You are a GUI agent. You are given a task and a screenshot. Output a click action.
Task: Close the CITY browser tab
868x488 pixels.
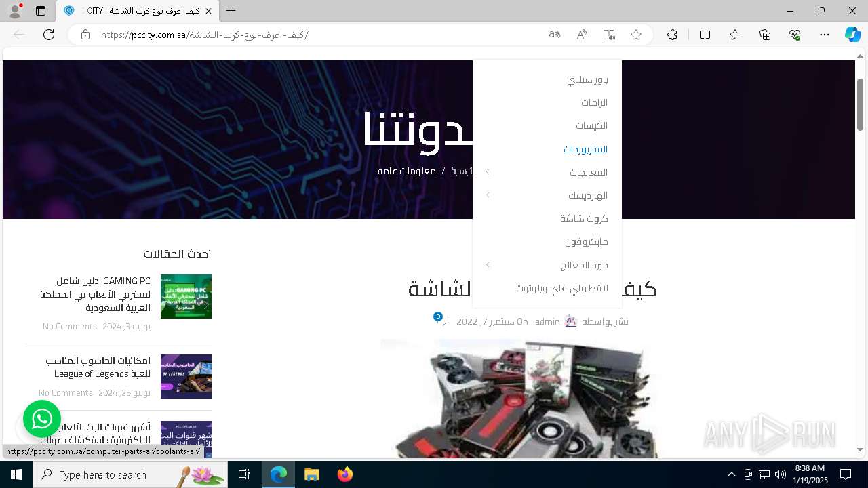coord(209,11)
